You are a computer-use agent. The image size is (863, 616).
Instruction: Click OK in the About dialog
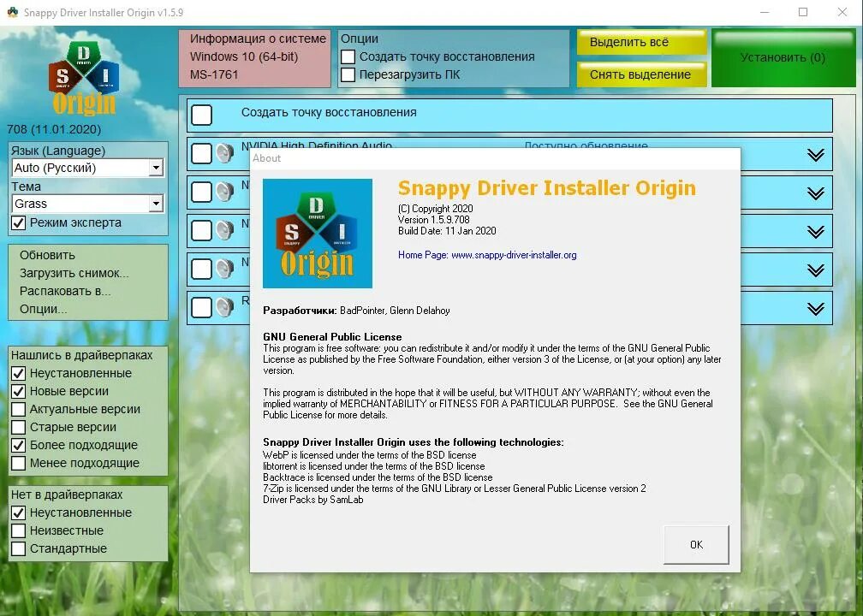pyautogui.click(x=696, y=544)
